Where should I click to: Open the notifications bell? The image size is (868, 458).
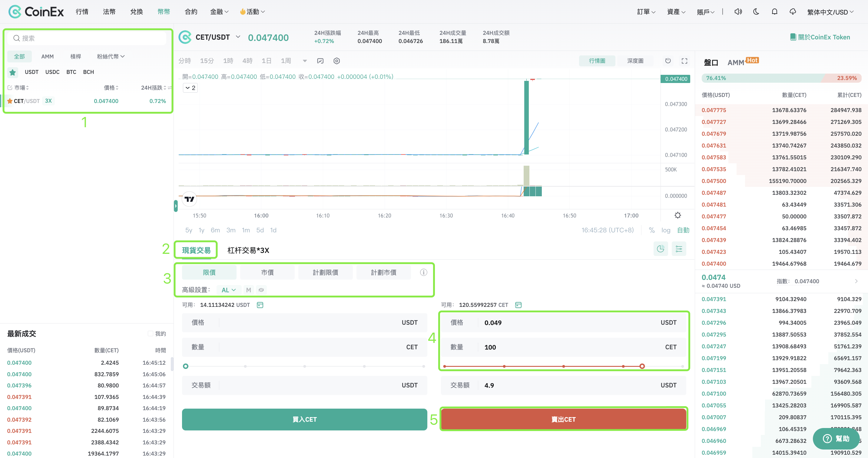point(774,12)
